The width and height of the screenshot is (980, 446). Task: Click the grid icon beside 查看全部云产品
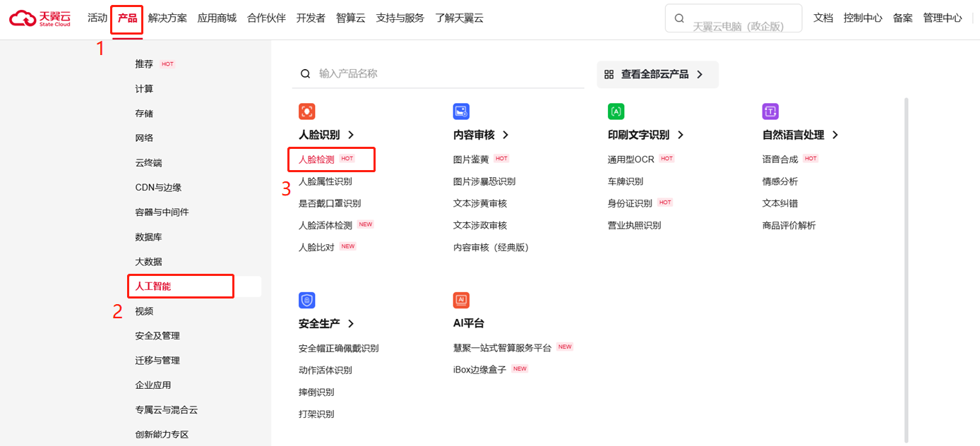(x=609, y=74)
